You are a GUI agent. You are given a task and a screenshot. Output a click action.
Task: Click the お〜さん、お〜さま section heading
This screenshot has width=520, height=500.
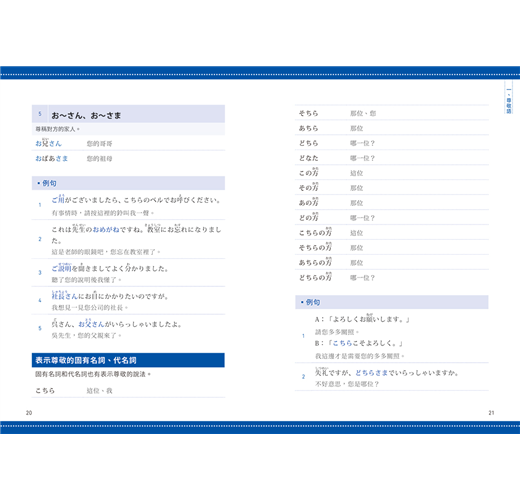86,115
